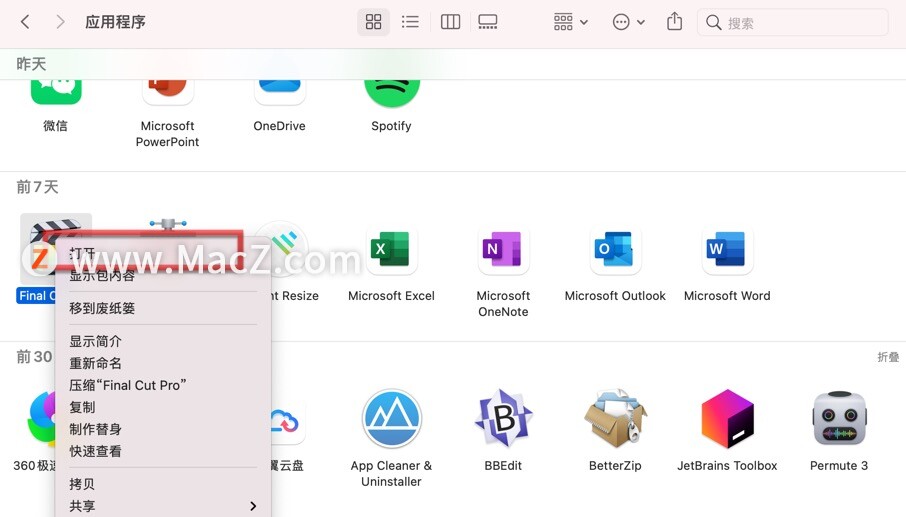Click the Share toolbar icon
The image size is (906, 517).
674,22
